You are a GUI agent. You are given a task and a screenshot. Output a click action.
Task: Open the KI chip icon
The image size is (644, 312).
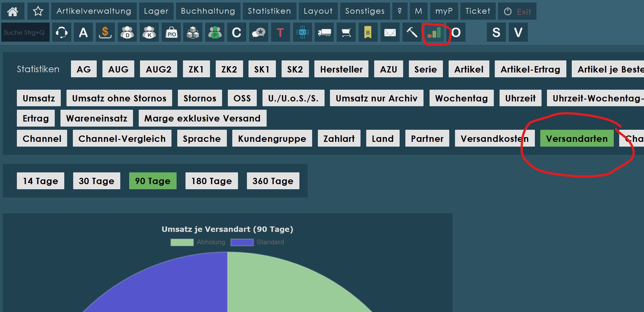(x=302, y=32)
